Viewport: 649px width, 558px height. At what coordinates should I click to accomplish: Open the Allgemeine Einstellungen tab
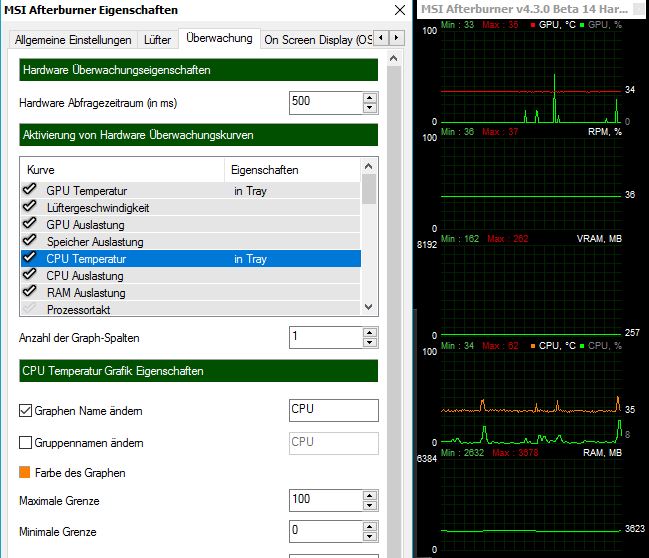tap(73, 40)
